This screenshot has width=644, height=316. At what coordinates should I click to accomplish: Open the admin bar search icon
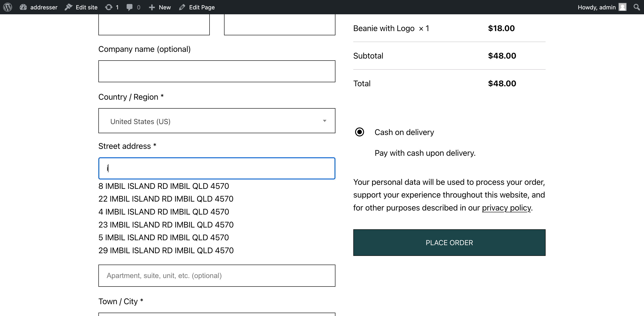[x=637, y=7]
